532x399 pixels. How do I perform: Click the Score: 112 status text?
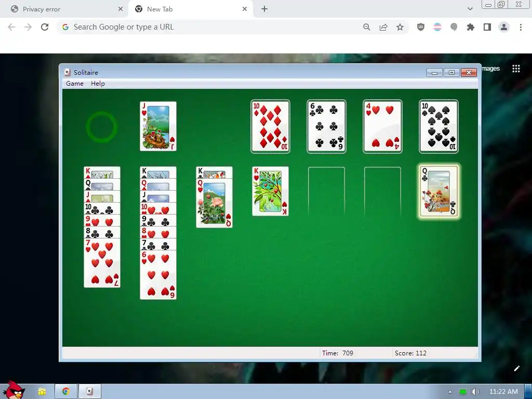(x=410, y=353)
